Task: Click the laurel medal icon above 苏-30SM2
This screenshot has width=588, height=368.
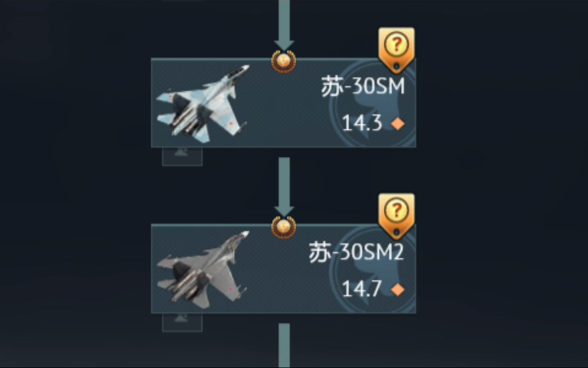Action: (x=284, y=227)
